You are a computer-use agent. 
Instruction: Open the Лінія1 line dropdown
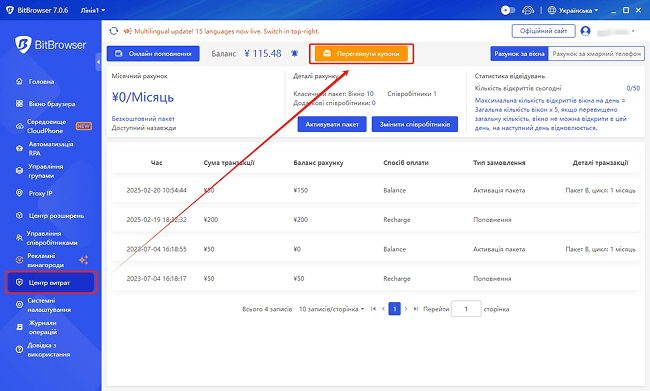click(93, 10)
